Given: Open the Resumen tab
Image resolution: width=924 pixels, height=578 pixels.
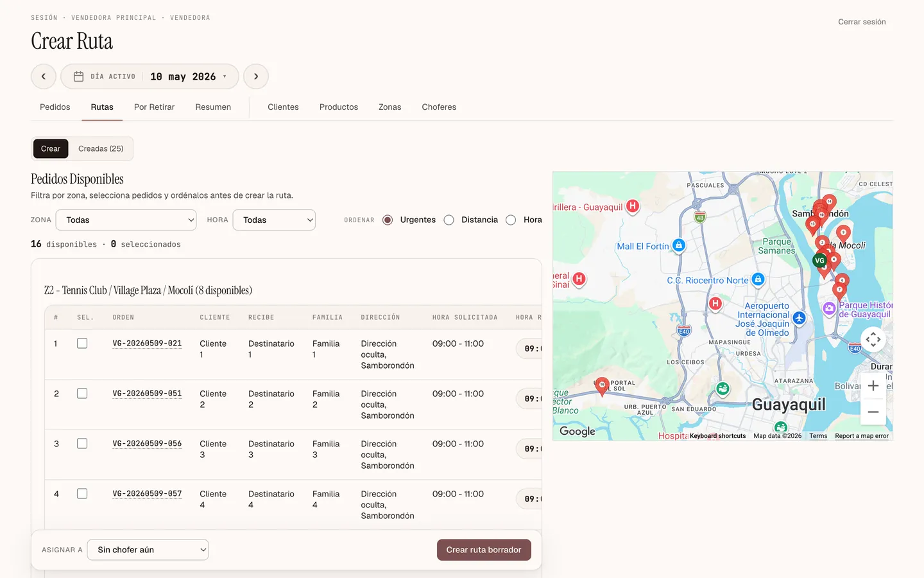Looking at the screenshot, I should tap(213, 107).
